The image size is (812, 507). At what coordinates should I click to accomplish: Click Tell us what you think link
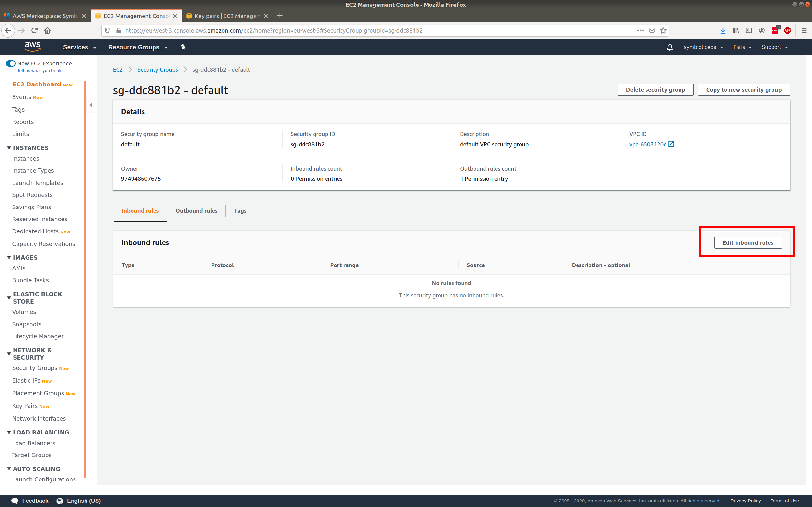[39, 71]
